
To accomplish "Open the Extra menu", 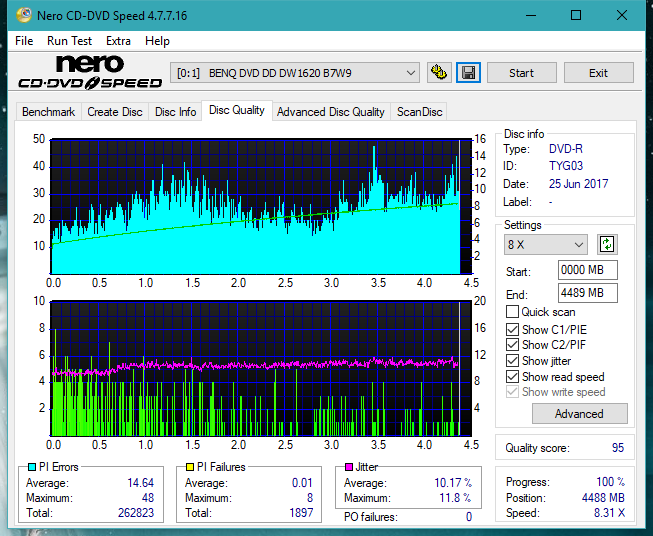I will tap(118, 41).
